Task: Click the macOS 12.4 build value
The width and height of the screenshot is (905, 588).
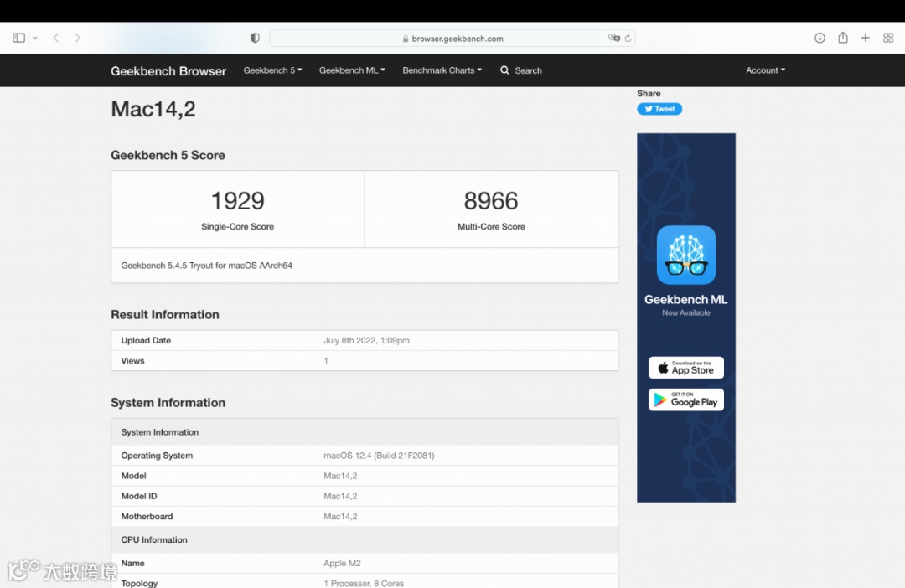Action: coord(379,456)
